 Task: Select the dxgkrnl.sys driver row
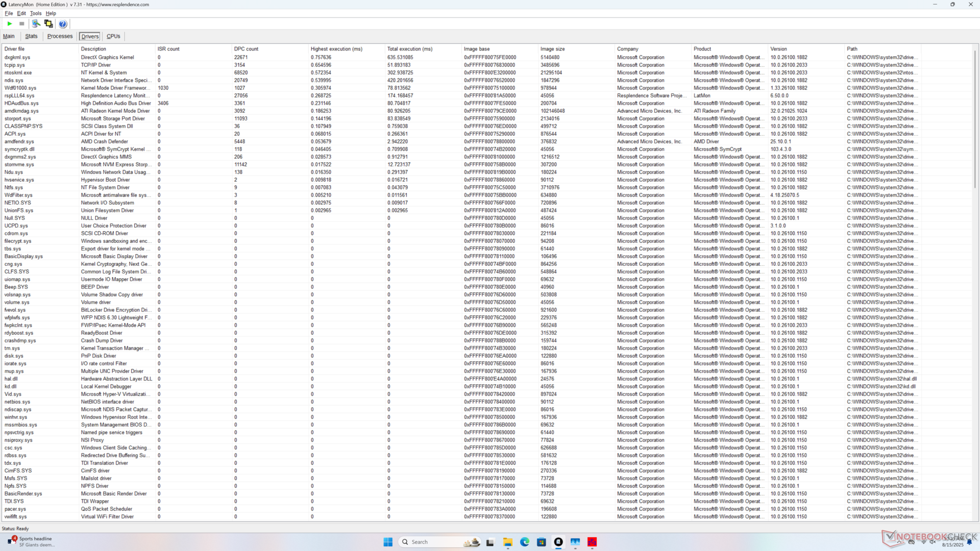coord(462,57)
